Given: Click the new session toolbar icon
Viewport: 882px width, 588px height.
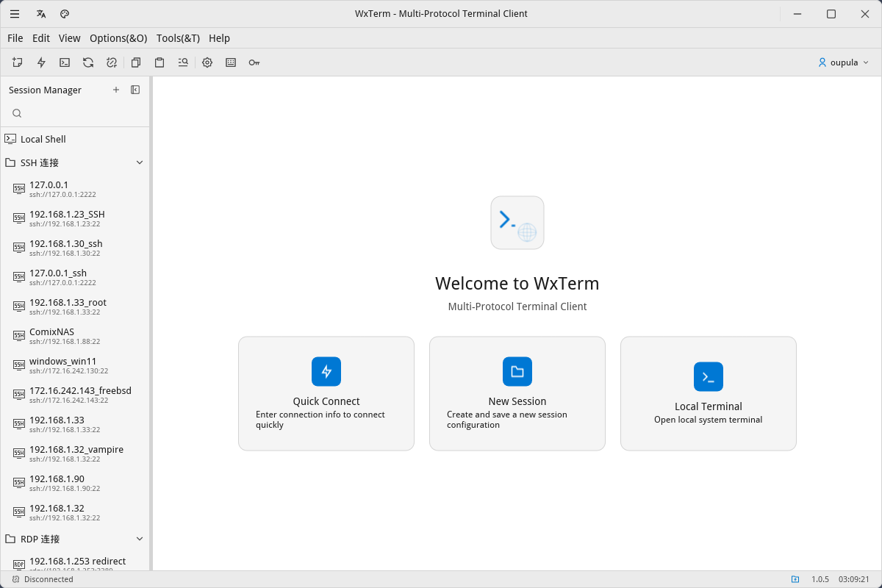Looking at the screenshot, I should (18, 62).
